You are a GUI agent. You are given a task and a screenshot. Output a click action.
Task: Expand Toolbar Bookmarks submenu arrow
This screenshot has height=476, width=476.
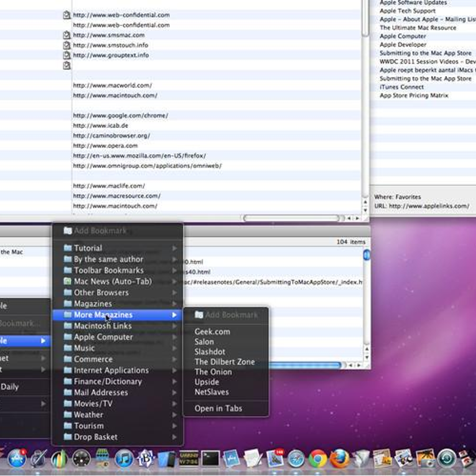pyautogui.click(x=174, y=270)
